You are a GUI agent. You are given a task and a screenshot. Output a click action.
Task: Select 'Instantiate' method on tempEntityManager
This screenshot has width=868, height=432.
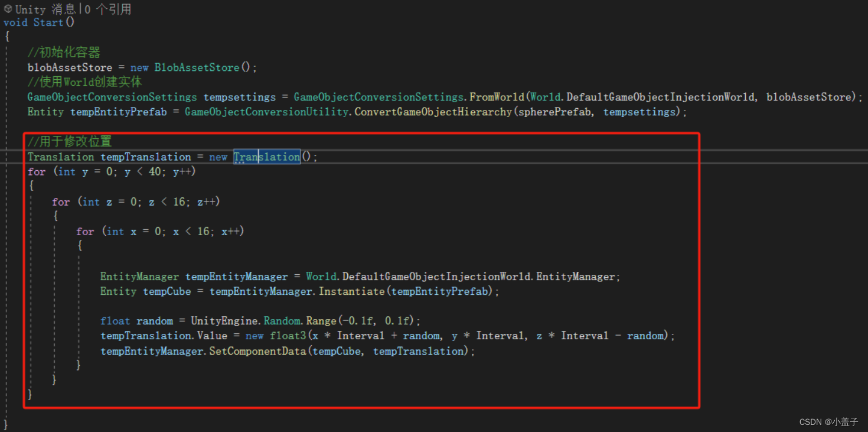pyautogui.click(x=352, y=291)
